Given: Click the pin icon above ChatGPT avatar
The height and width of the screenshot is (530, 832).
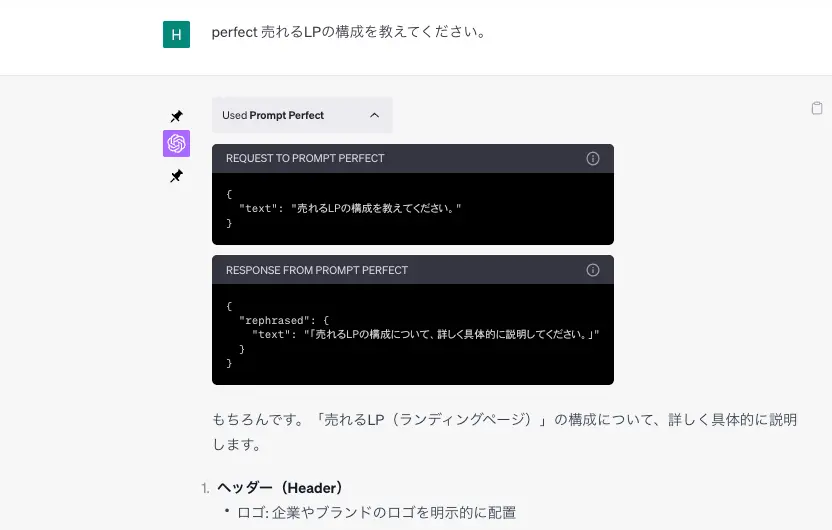Looking at the screenshot, I should point(176,116).
